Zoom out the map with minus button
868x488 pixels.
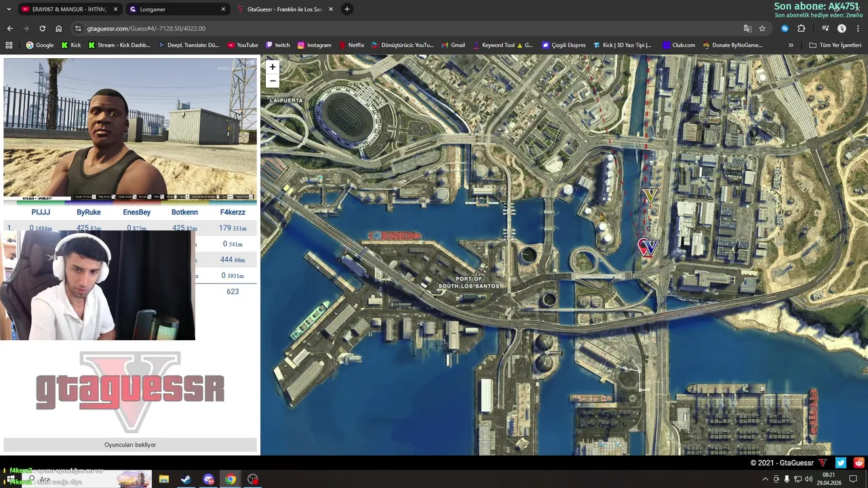(x=272, y=81)
